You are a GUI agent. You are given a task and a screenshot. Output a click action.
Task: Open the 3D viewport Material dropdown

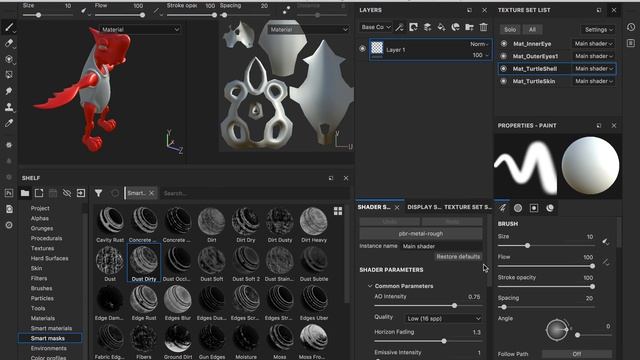pyautogui.click(x=140, y=29)
